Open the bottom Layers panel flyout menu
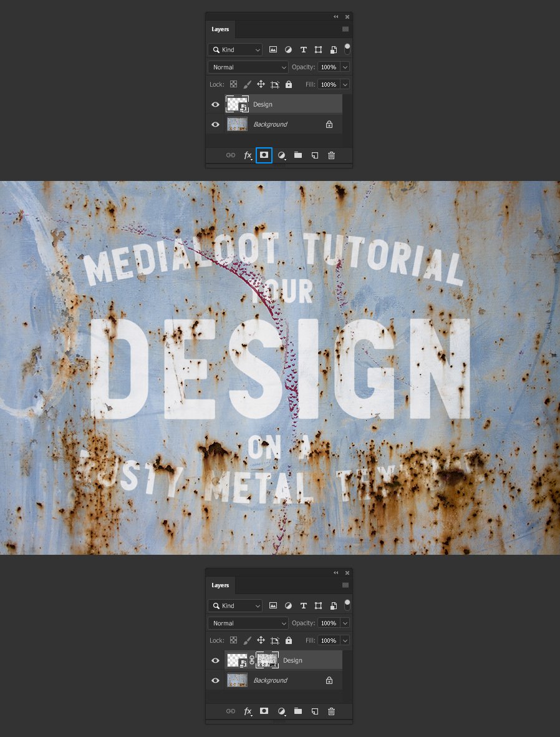This screenshot has width=560, height=737. (x=345, y=585)
